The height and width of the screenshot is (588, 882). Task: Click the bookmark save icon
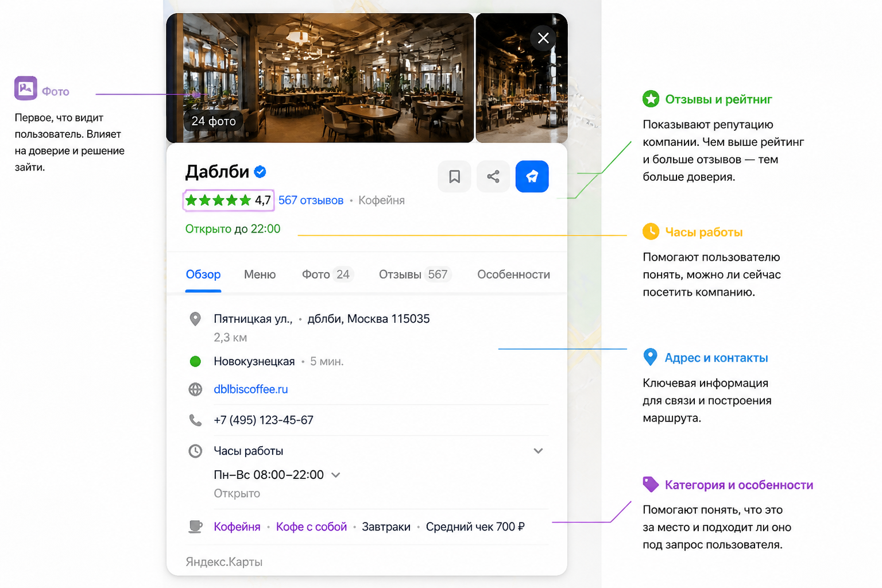(454, 176)
